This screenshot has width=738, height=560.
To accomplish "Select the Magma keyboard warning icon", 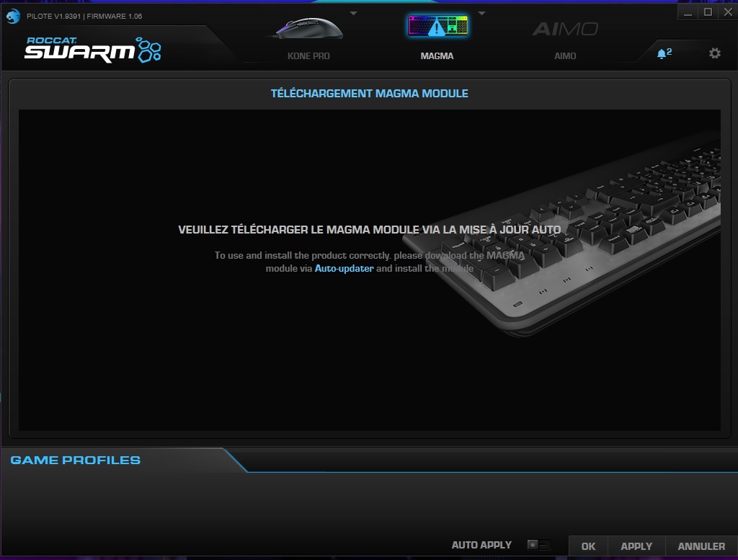I will click(x=437, y=27).
